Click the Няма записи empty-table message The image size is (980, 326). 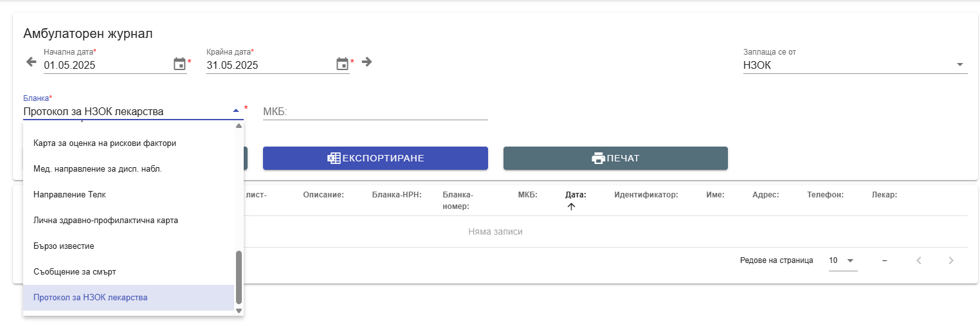(x=495, y=231)
